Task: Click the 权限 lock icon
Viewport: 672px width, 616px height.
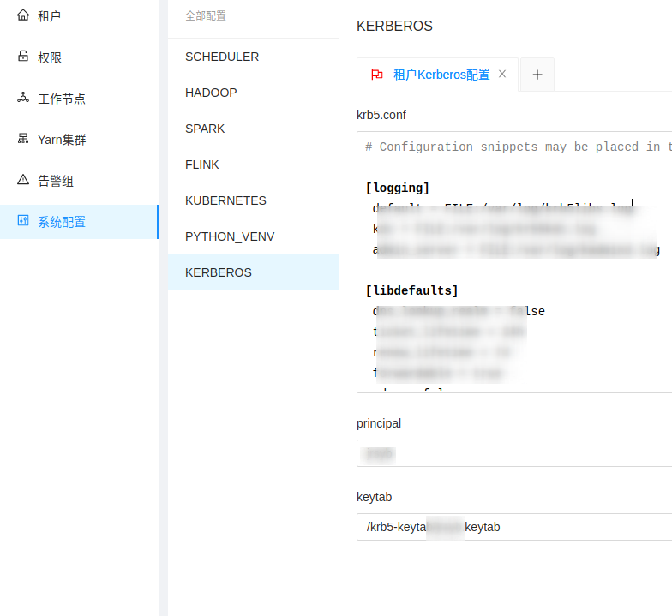Action: pos(23,57)
